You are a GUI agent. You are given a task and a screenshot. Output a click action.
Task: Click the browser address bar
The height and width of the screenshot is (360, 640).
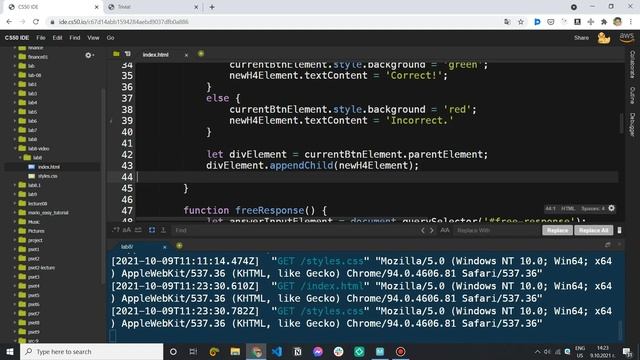273,22
